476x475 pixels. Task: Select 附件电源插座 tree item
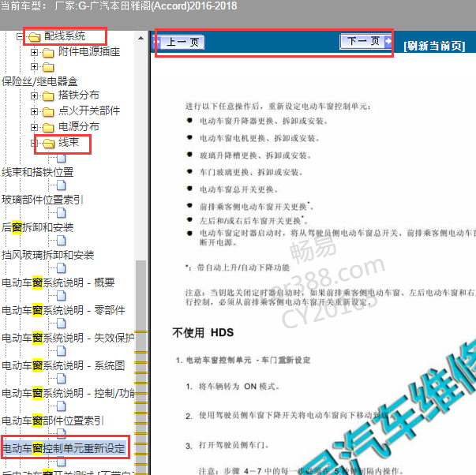coord(89,51)
